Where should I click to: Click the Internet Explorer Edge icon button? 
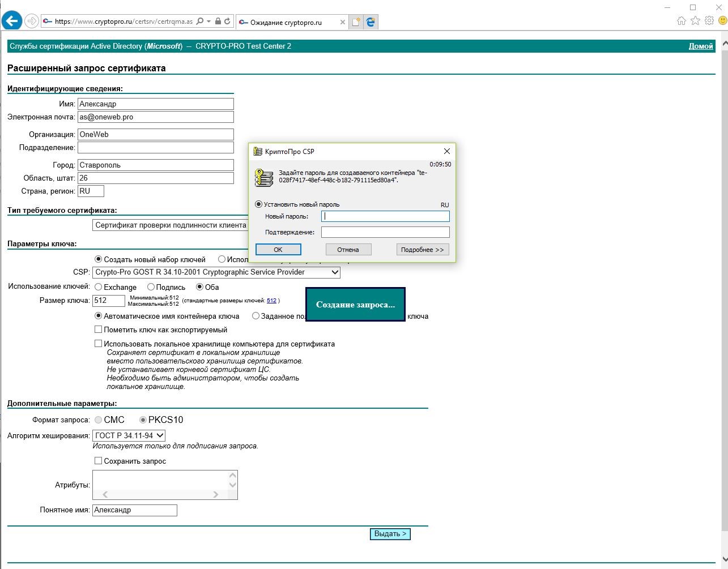click(371, 22)
